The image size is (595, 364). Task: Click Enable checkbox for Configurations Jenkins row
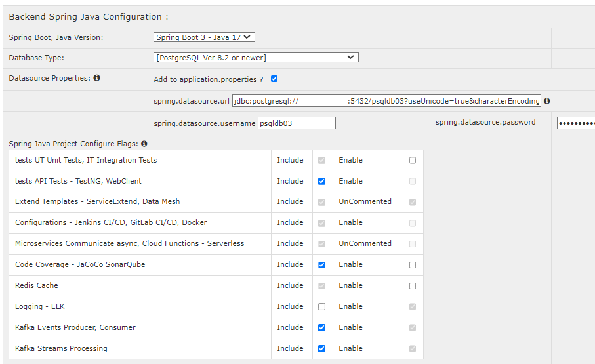(413, 223)
